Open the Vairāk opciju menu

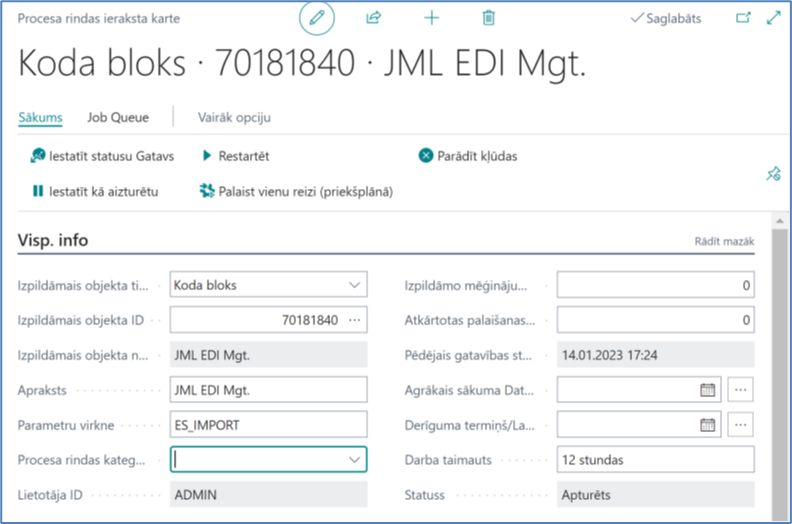click(x=234, y=117)
